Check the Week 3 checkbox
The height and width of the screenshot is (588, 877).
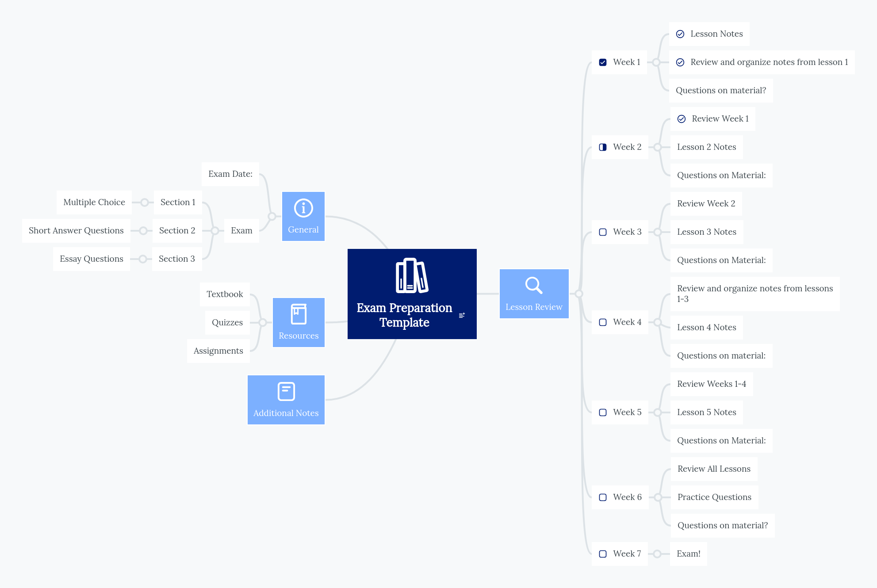(602, 232)
